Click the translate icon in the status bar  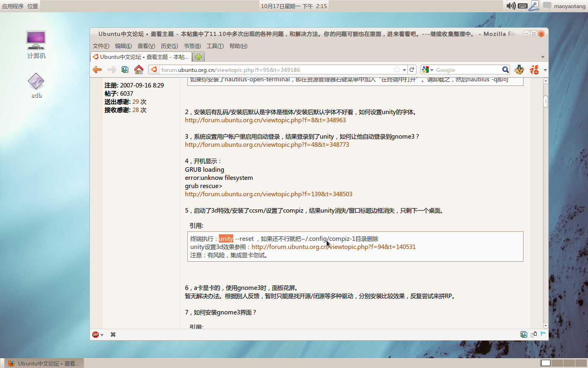pos(524,334)
